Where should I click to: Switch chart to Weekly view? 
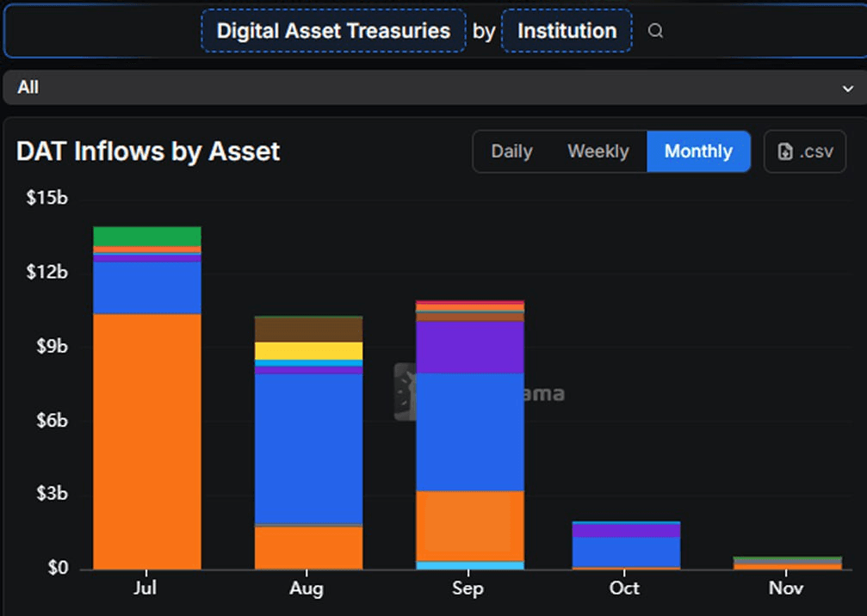pos(598,151)
